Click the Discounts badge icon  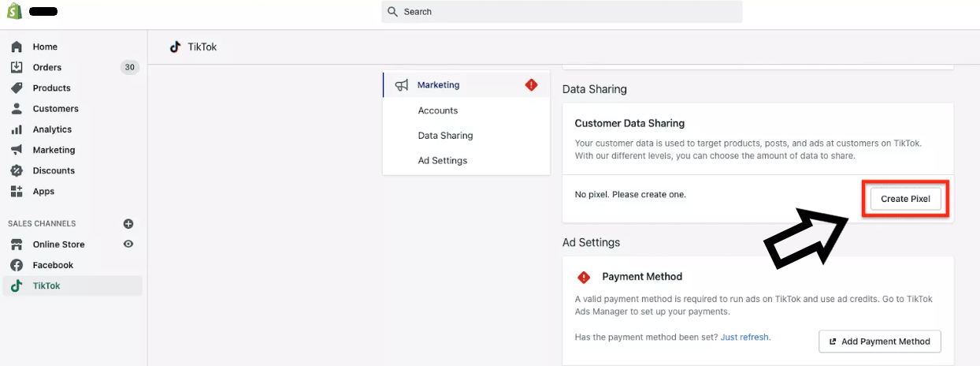17,170
